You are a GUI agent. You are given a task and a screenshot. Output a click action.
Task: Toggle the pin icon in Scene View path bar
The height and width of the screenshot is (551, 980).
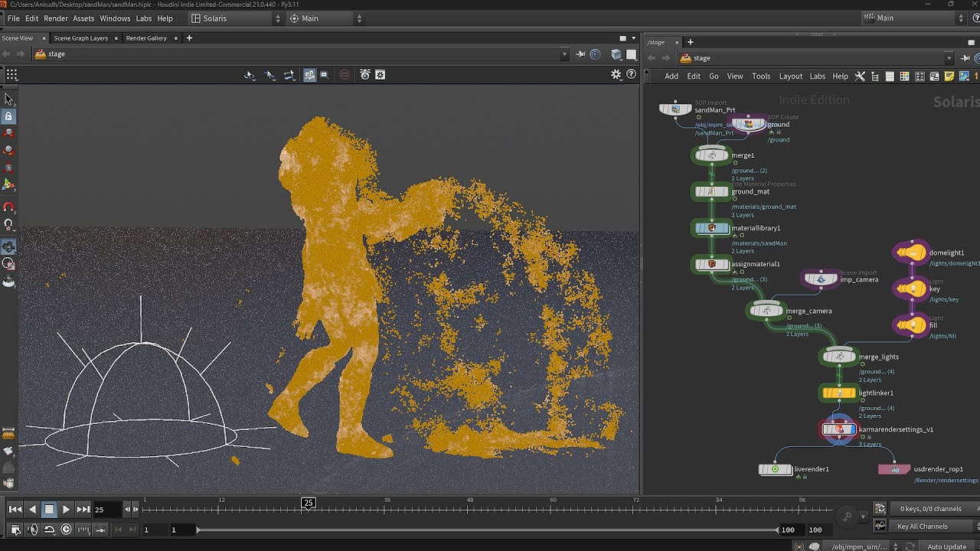(580, 54)
